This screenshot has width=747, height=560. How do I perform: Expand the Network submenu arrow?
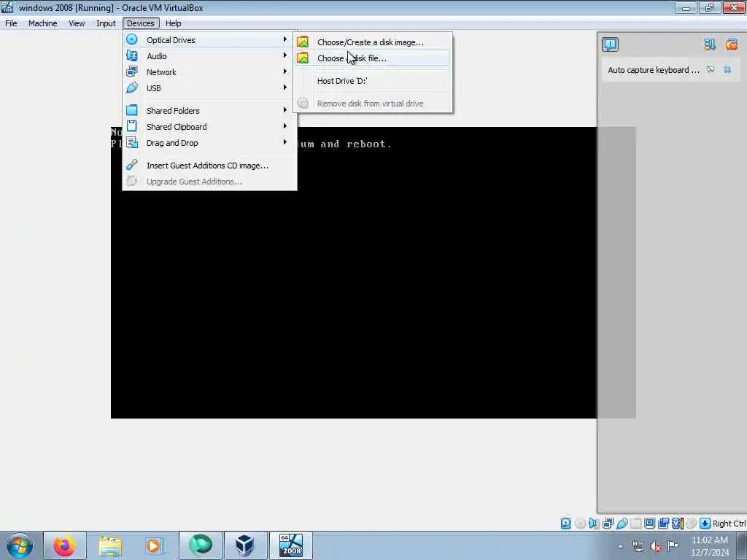(x=285, y=71)
